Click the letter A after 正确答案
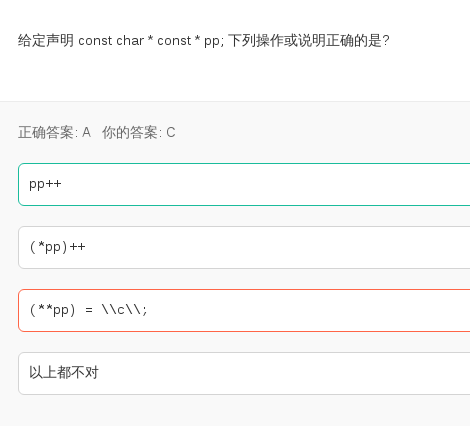The image size is (470, 426). click(86, 132)
